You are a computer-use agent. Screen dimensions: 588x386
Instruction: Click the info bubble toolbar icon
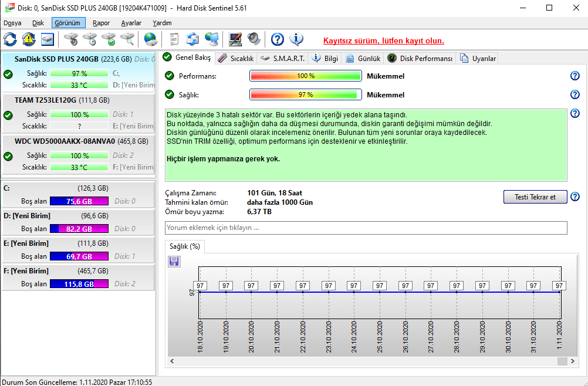click(x=296, y=39)
